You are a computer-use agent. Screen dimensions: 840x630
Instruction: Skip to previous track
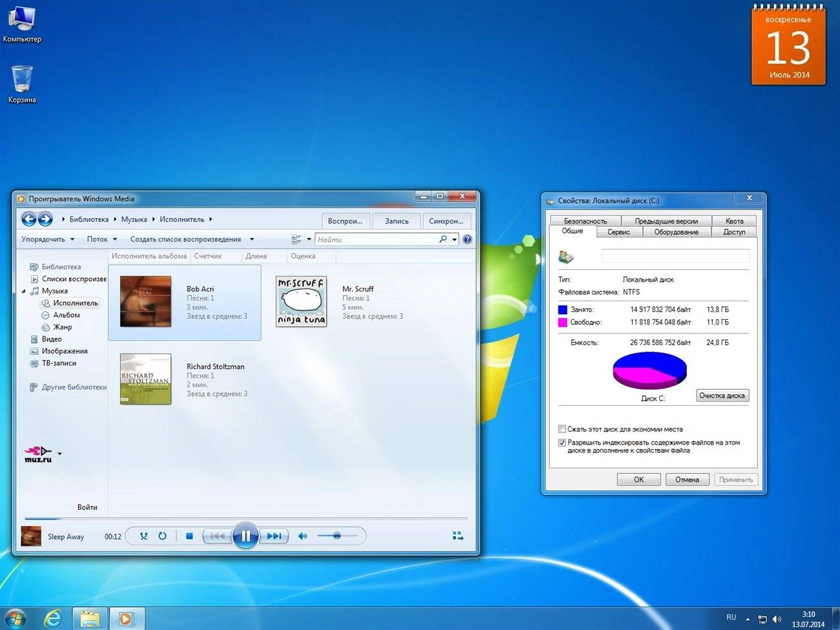coord(218,536)
